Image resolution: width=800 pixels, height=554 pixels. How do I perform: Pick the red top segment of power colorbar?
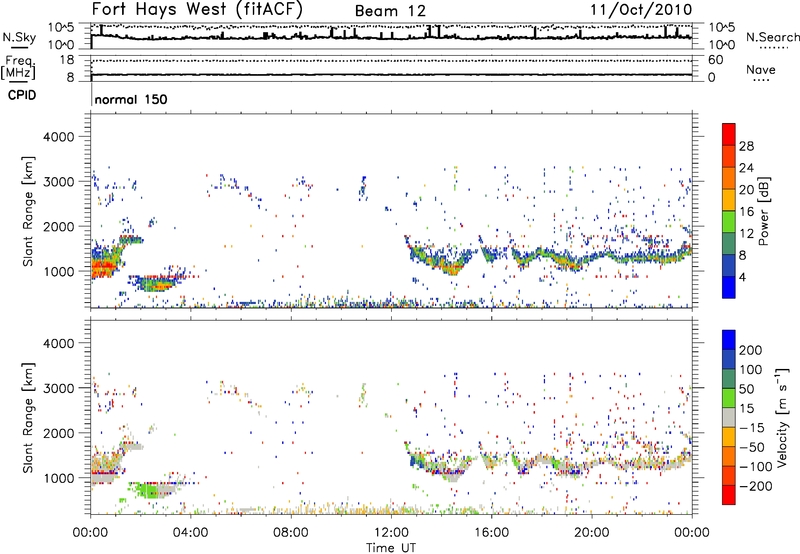(x=729, y=134)
